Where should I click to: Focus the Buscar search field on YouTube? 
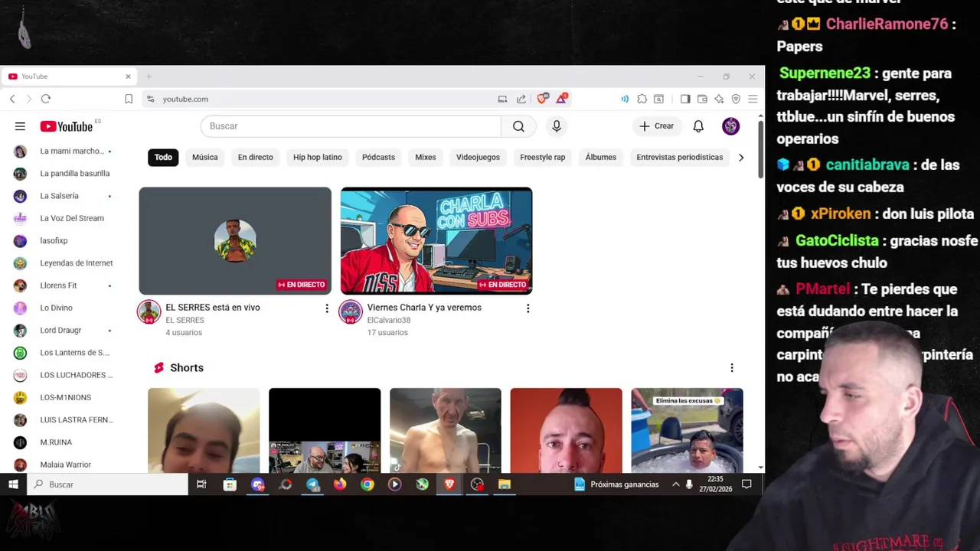(x=351, y=126)
